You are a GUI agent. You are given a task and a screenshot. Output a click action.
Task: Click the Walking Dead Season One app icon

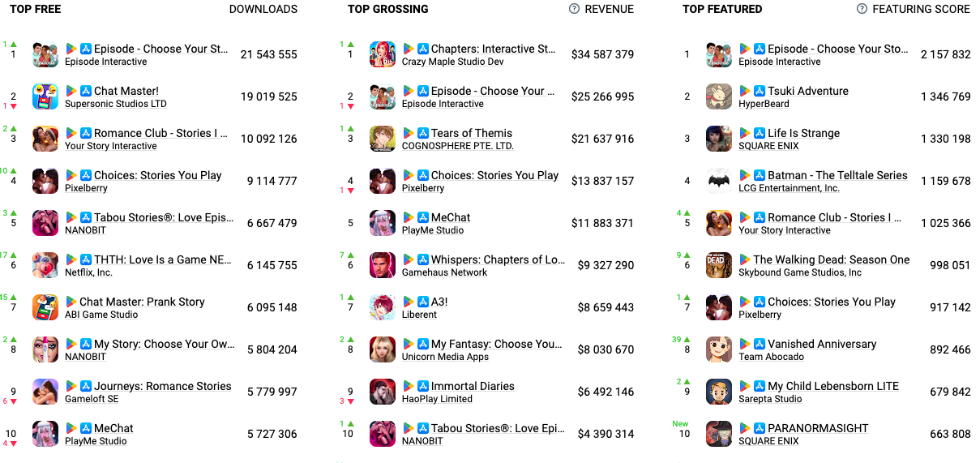(719, 265)
